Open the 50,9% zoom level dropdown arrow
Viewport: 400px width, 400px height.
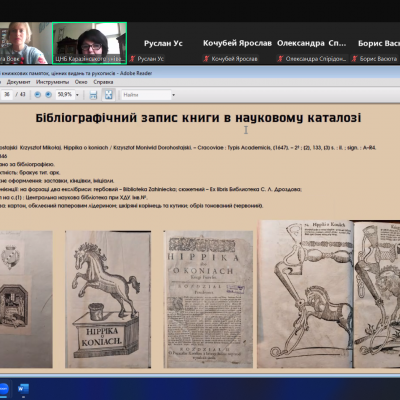pos(77,95)
